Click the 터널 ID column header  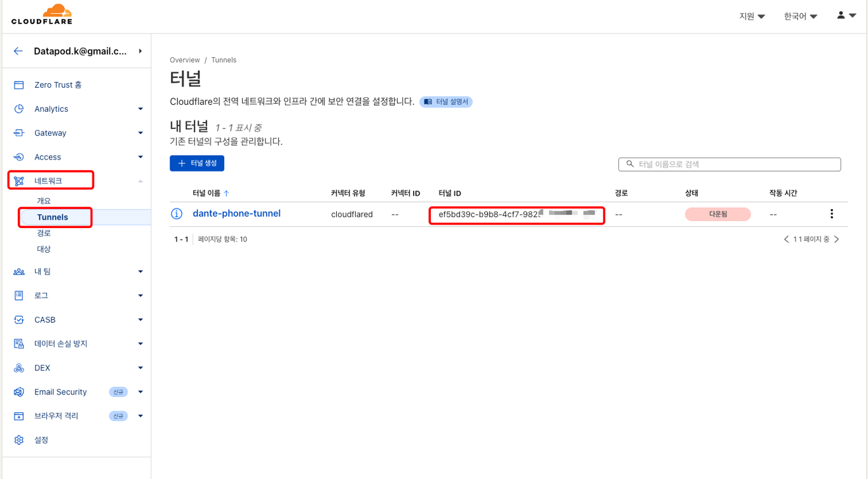click(x=450, y=193)
